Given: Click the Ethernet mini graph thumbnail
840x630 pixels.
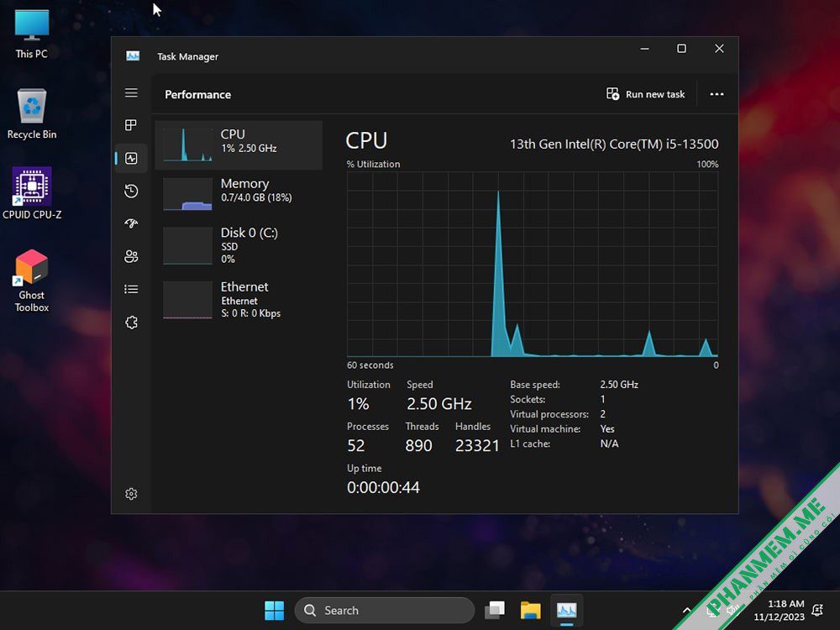Looking at the screenshot, I should [x=187, y=300].
